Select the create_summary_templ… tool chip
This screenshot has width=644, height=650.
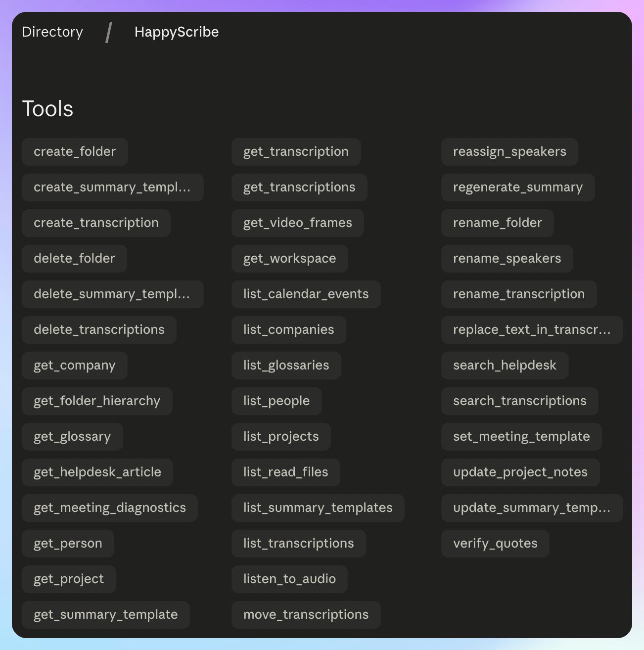click(112, 187)
